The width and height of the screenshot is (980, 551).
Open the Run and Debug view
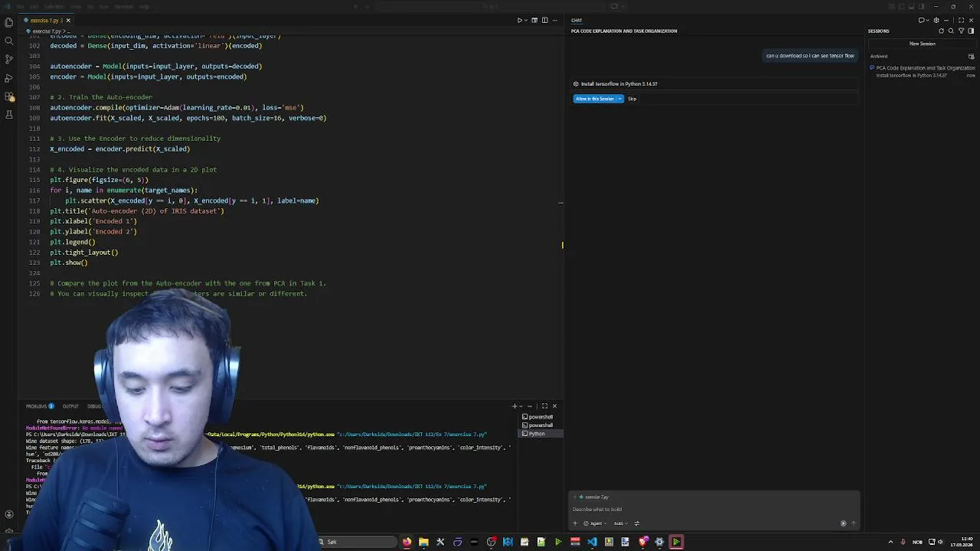point(9,78)
